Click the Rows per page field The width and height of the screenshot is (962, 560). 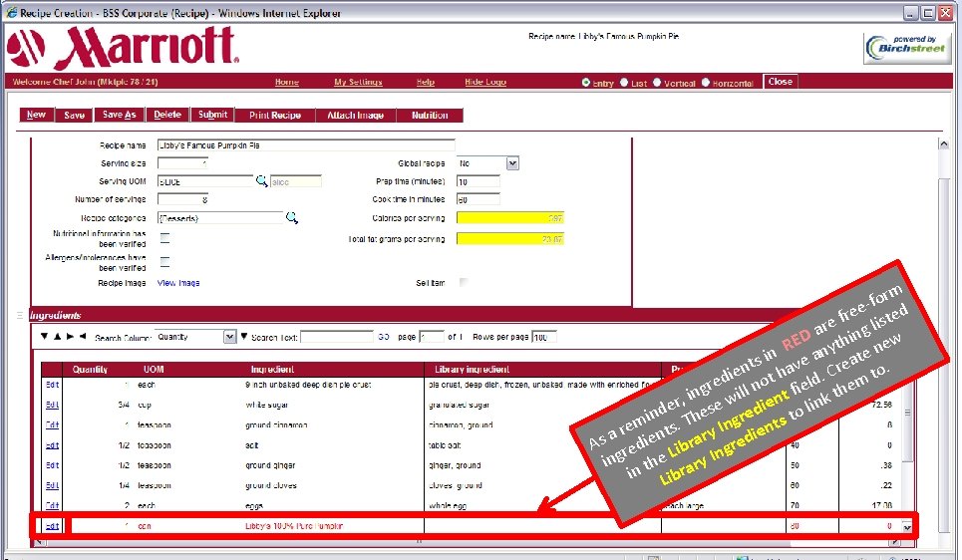click(544, 337)
